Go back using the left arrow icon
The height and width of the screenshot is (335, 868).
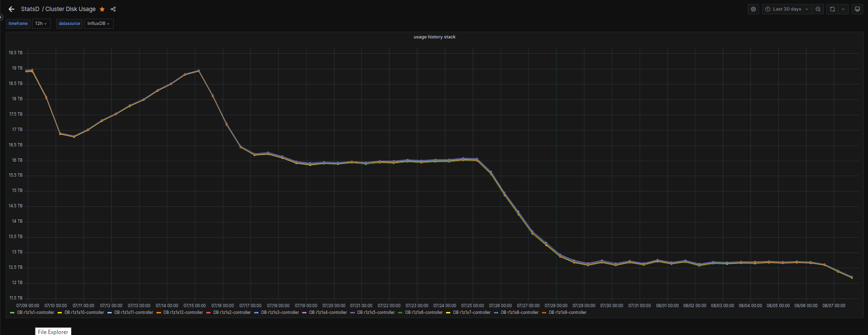12,9
